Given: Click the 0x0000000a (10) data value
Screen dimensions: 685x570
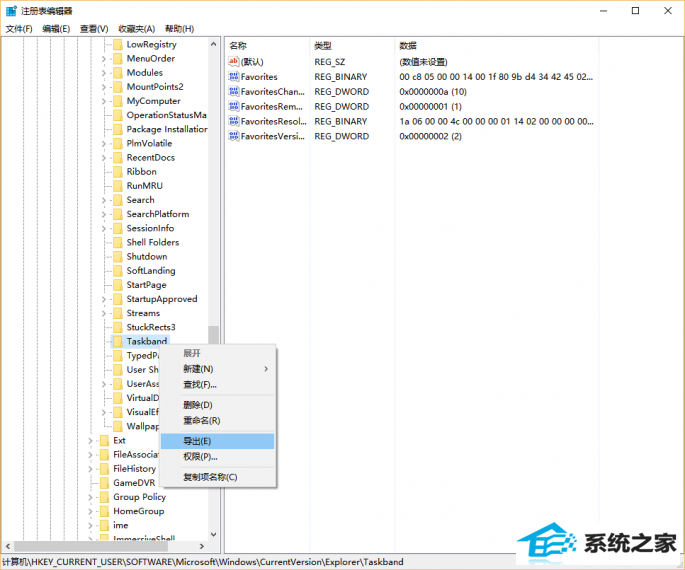Looking at the screenshot, I should tap(432, 92).
